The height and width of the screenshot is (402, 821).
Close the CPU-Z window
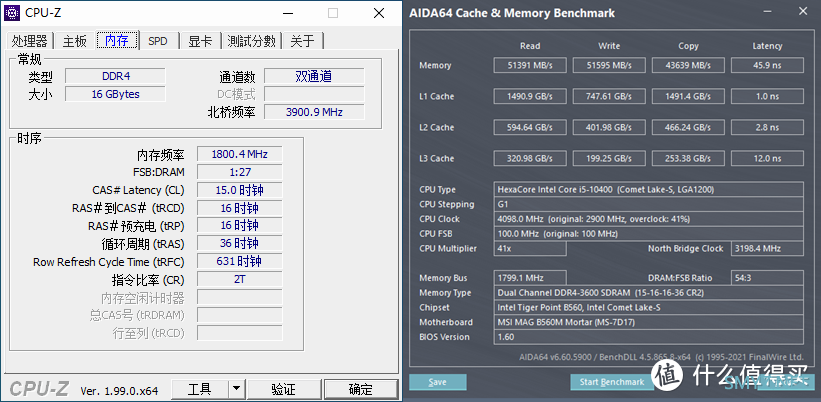coord(379,14)
